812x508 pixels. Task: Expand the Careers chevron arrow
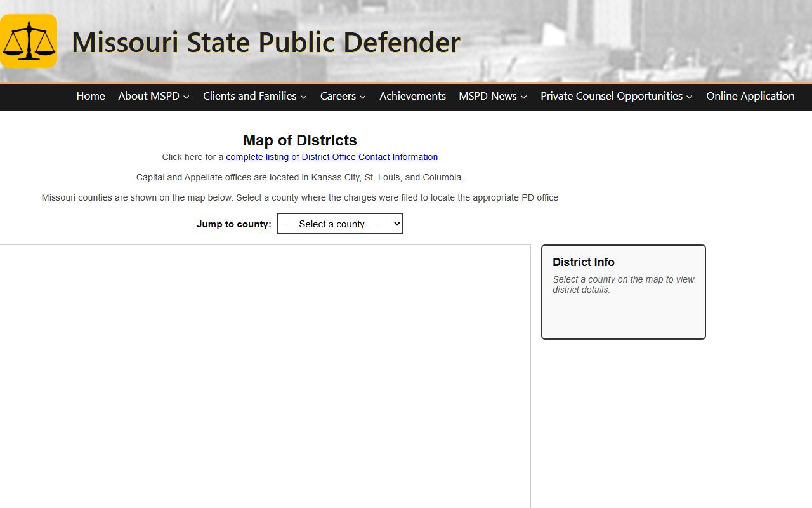[x=362, y=97]
